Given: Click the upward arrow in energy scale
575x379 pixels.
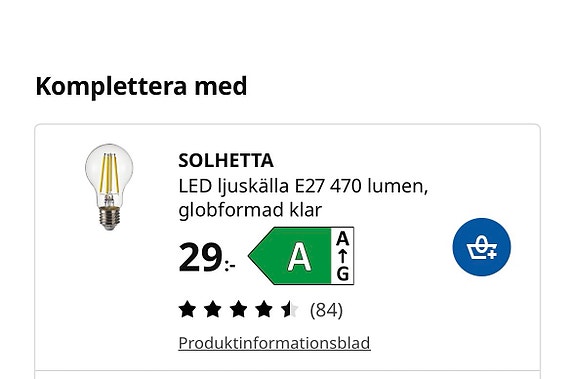Looking at the screenshot, I should [x=343, y=256].
